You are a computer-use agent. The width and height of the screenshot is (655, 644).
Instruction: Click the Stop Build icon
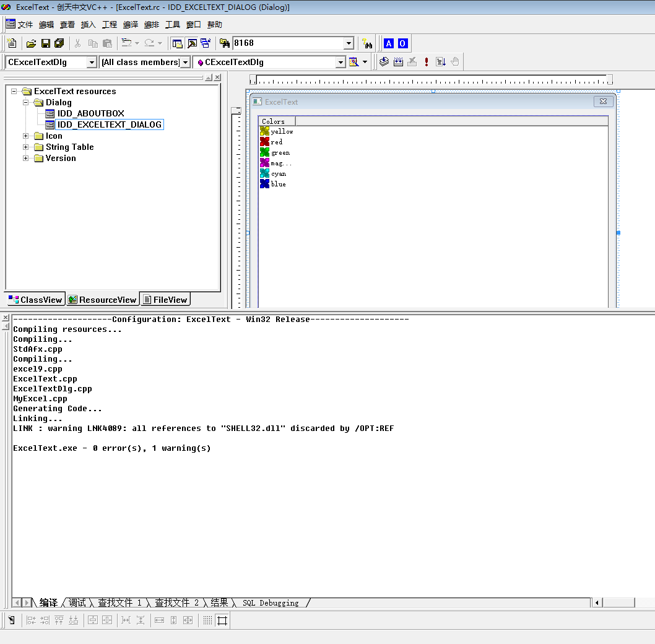[412, 62]
